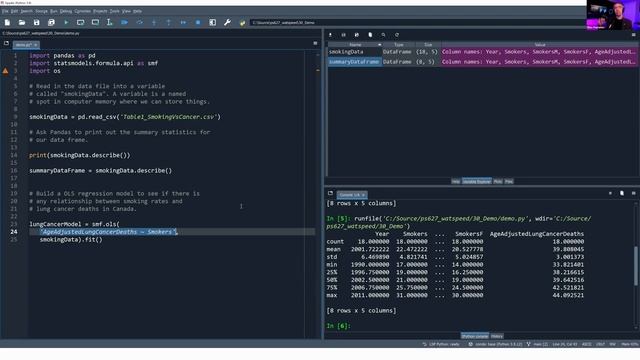Open the IPython console options menu

coord(633,193)
